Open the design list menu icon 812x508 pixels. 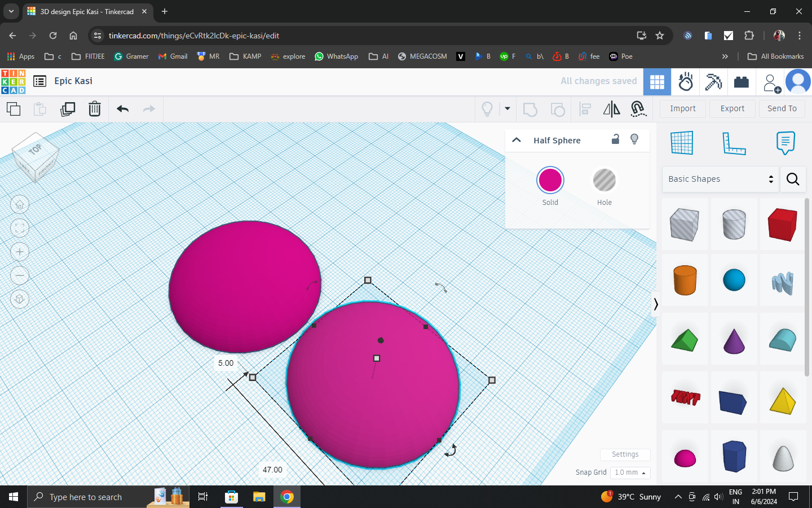click(x=39, y=81)
